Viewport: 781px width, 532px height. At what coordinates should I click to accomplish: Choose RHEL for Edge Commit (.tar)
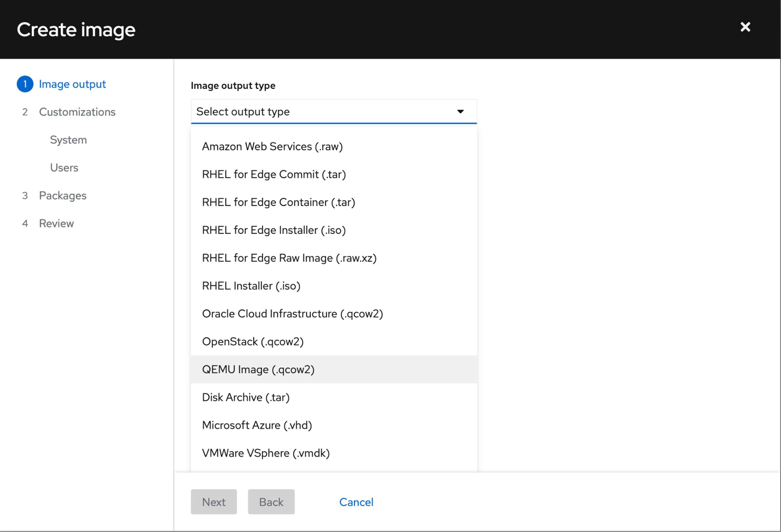click(274, 174)
